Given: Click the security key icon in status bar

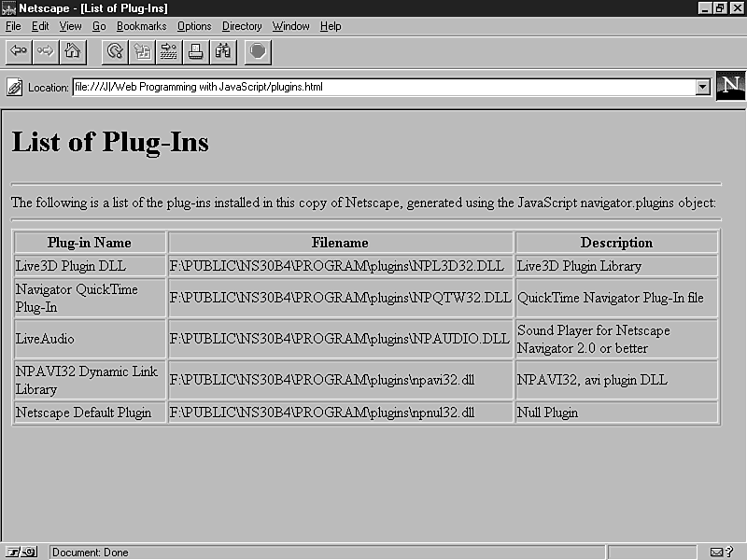Looking at the screenshot, I should click(22, 553).
